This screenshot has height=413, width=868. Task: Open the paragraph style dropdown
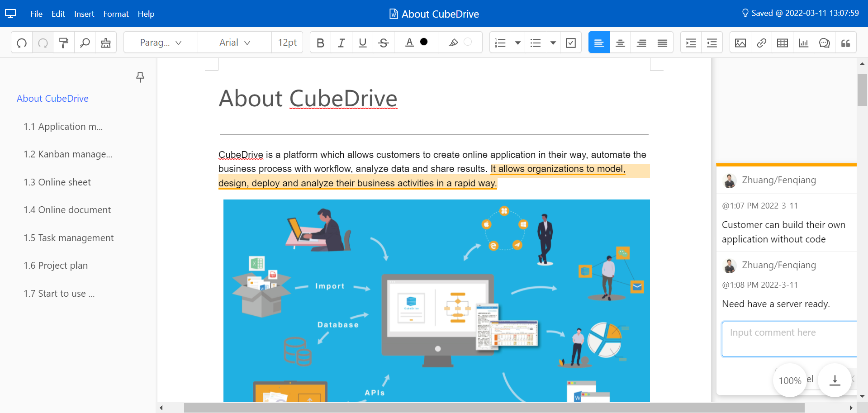(161, 43)
